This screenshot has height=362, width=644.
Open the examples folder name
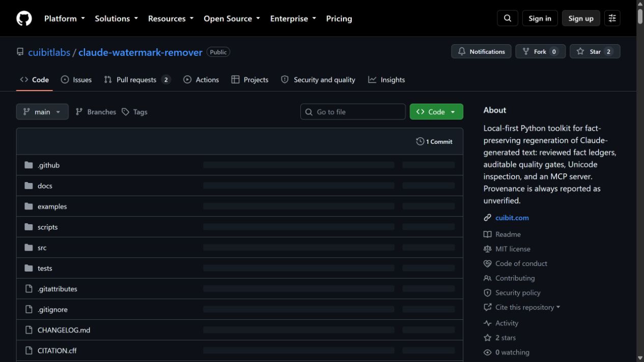(52, 206)
